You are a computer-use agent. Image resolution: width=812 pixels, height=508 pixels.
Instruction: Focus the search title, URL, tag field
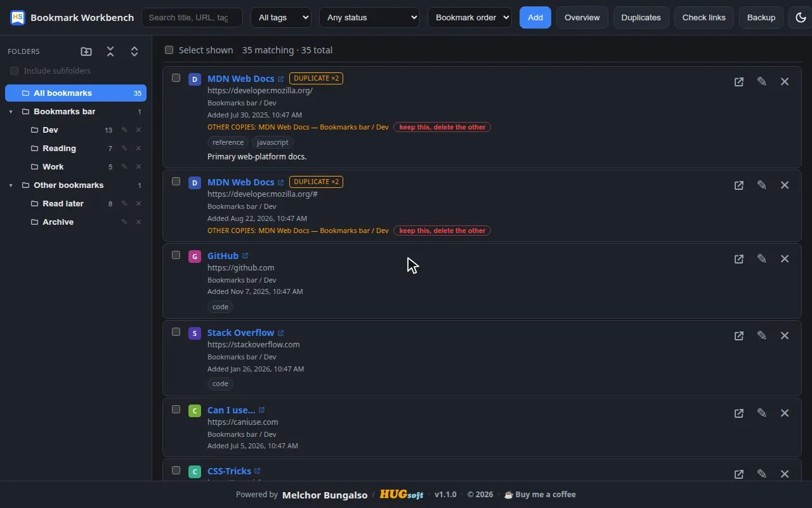pos(192,18)
